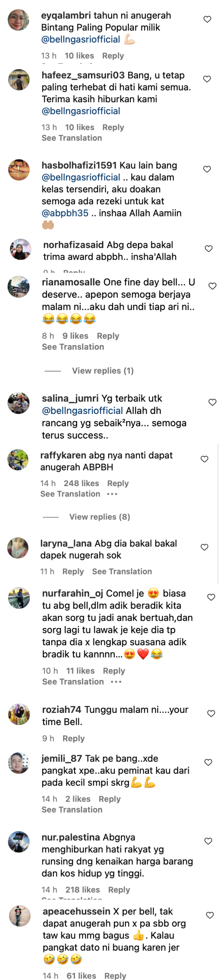This screenshot has width=219, height=980.
Task: Tap heart icon on hafeez_samsuri03's comment
Action: point(207,79)
